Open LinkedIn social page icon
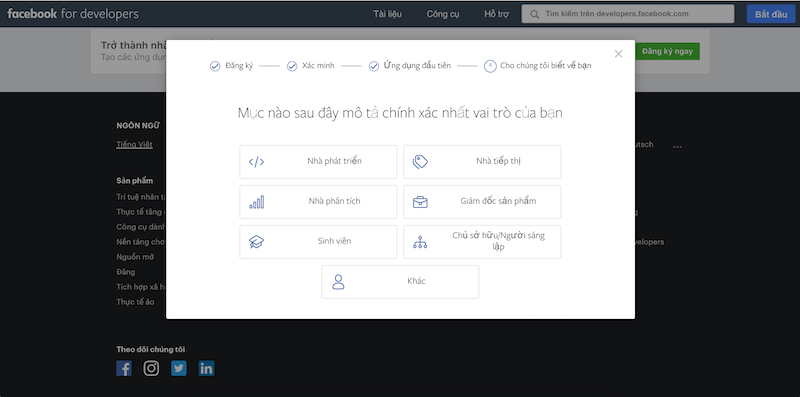The width and height of the screenshot is (800, 397). (x=206, y=368)
